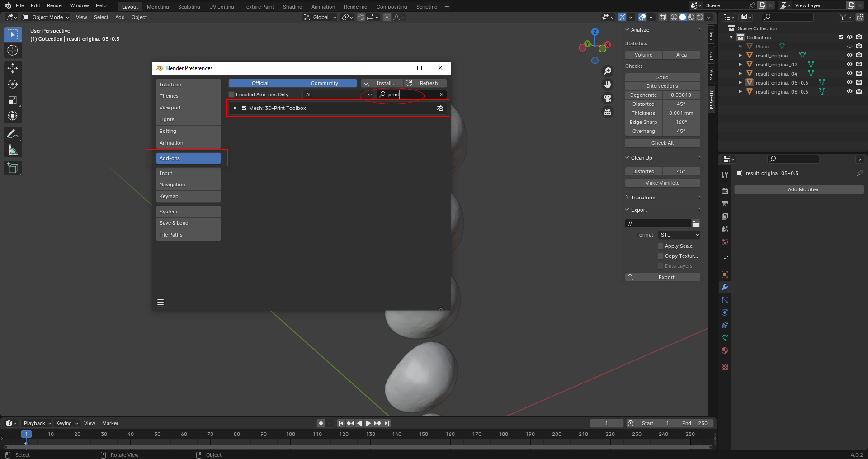
Task: Open the World properties tab
Action: 725,242
